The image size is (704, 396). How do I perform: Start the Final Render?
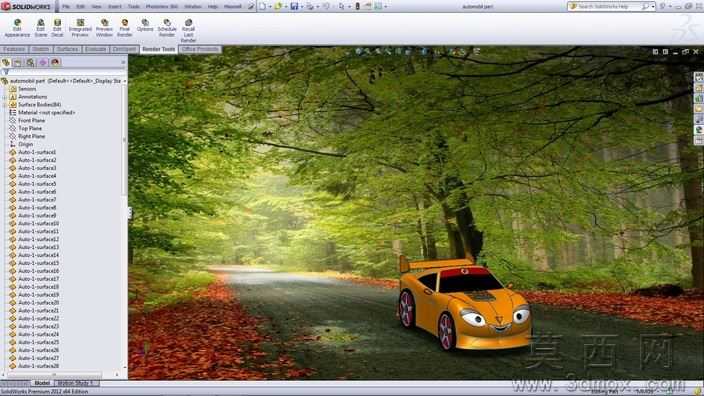pos(124,28)
